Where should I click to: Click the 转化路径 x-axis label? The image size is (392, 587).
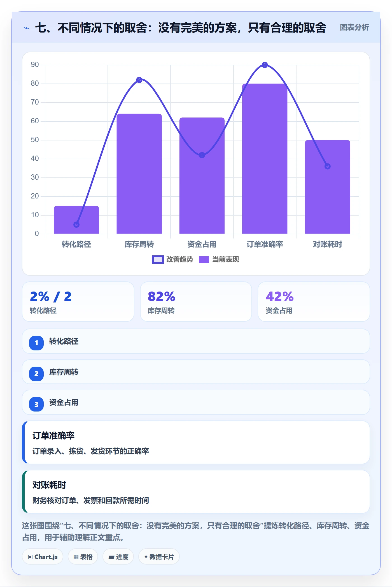tap(76, 244)
